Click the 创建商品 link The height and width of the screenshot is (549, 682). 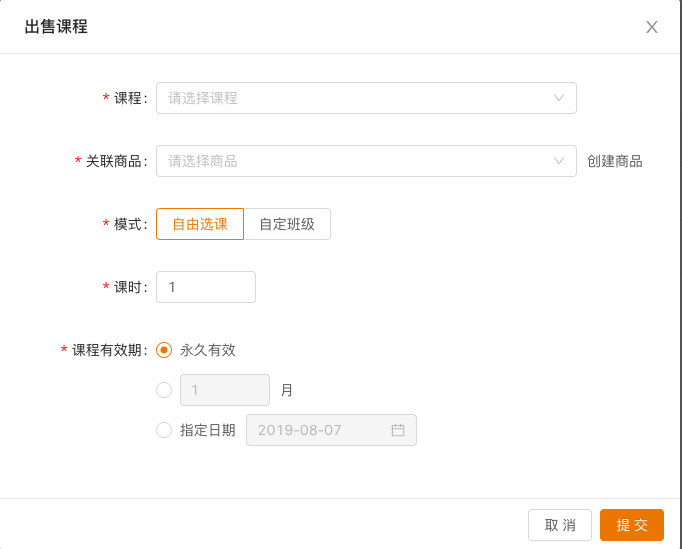tap(614, 161)
